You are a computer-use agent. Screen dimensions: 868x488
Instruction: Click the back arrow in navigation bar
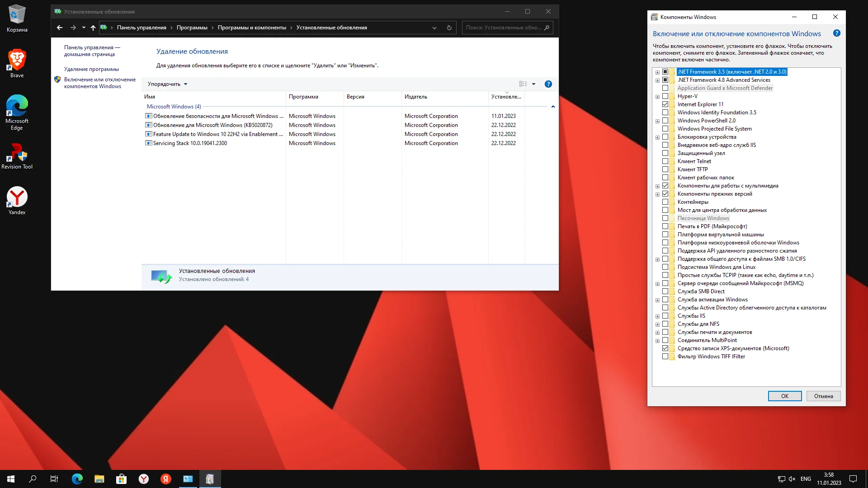60,28
